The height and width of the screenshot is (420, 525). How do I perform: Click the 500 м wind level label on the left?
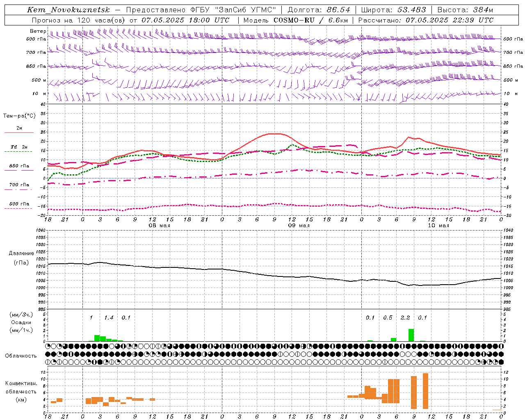click(39, 80)
